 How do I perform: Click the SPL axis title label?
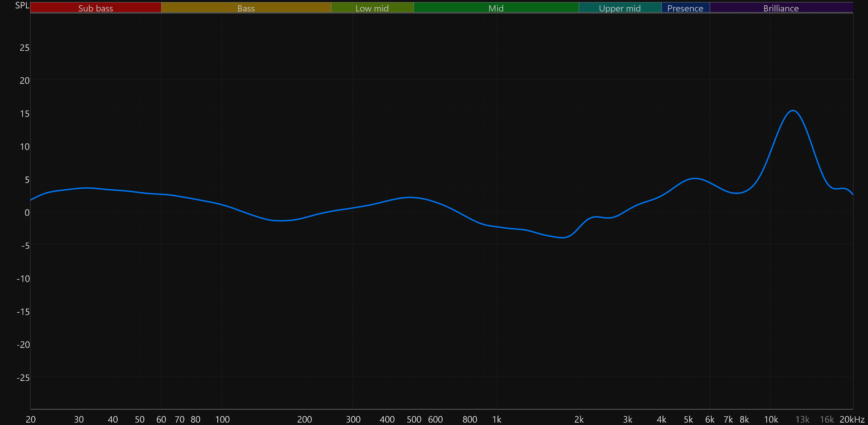tap(22, 5)
